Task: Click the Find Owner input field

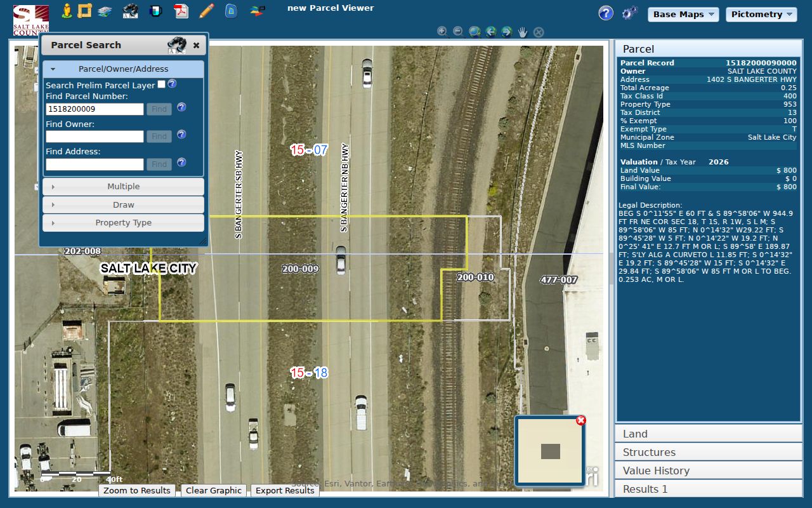Action: click(x=95, y=137)
